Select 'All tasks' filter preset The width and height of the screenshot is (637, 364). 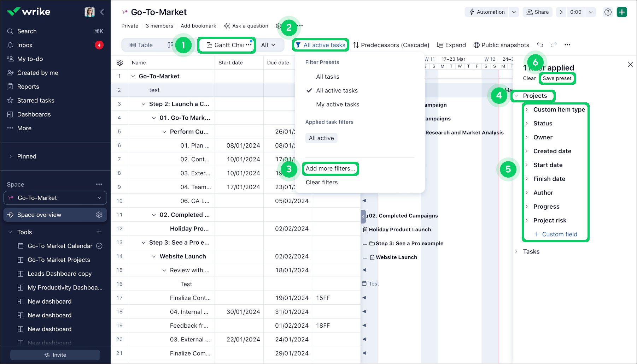[327, 77]
